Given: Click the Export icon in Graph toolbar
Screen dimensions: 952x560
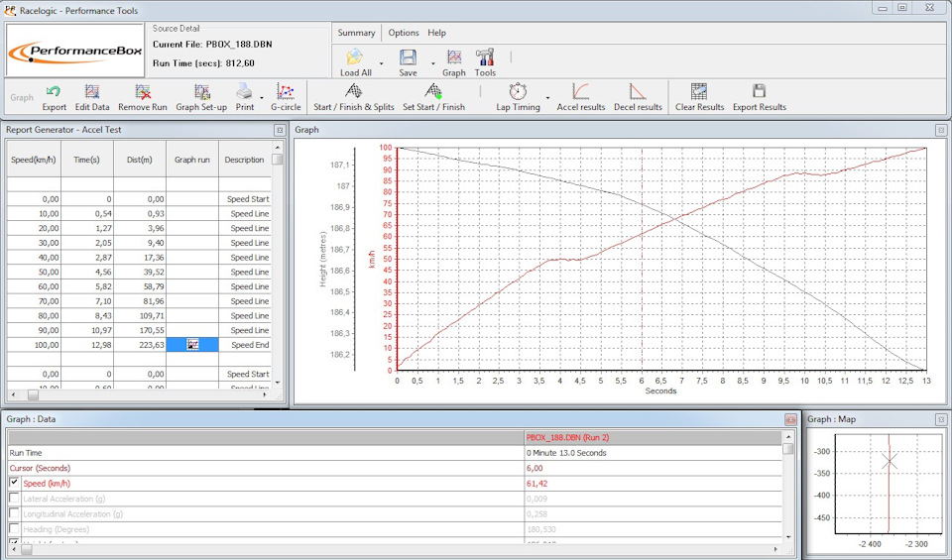Looking at the screenshot, I should click(54, 96).
